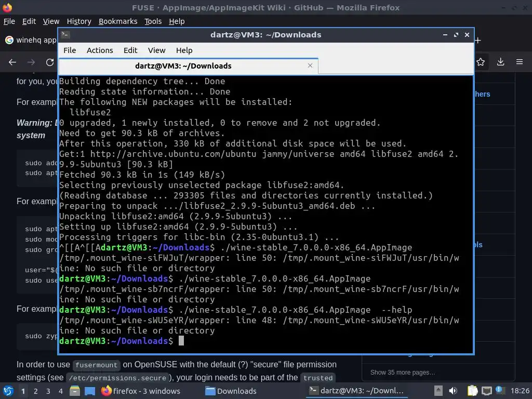
Task: Open the volume control tray icon
Action: pyautogui.click(x=453, y=391)
